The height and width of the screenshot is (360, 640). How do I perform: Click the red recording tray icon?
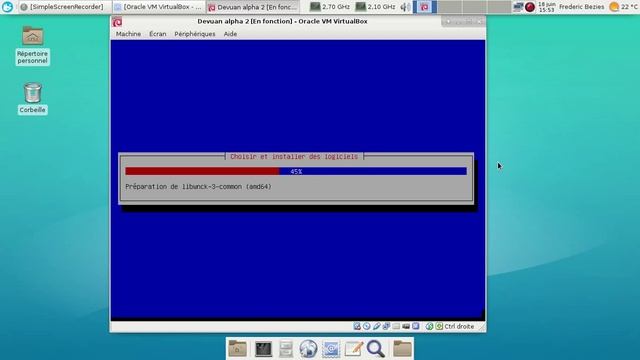click(530, 7)
